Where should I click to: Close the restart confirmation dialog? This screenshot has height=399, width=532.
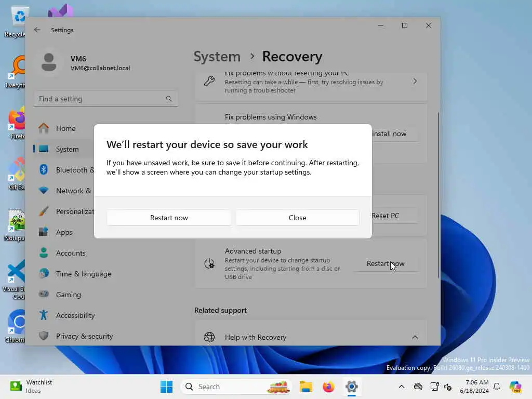[x=297, y=218]
